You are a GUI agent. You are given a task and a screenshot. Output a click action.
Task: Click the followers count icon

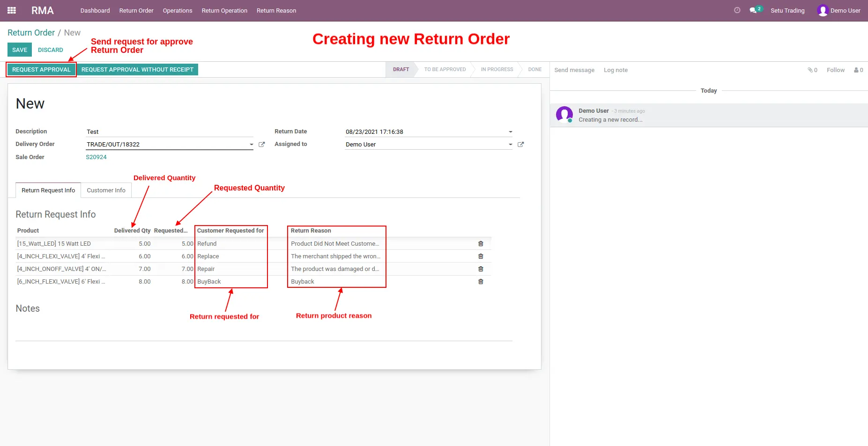pos(858,70)
